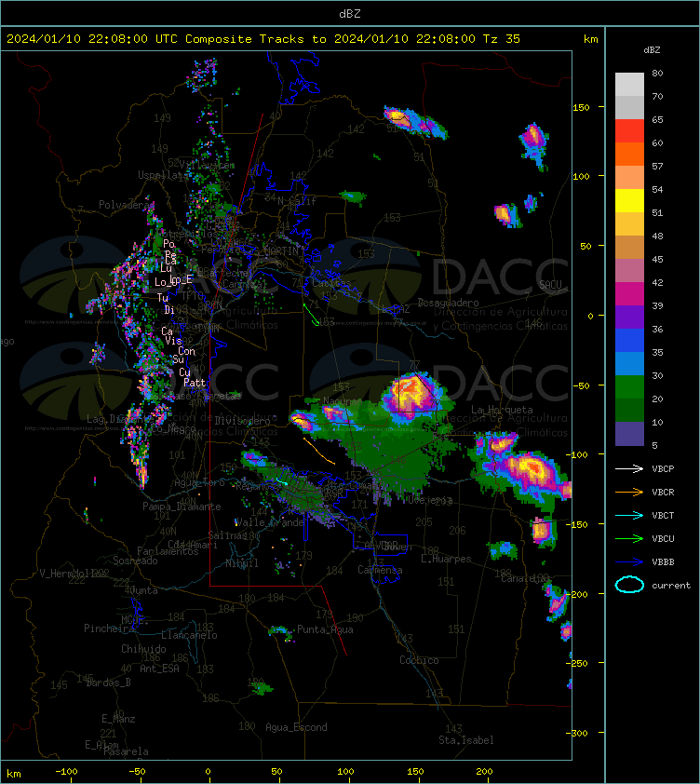Screen dimensions: 700x784
Task: Select the light blue 30 dBZ swatch
Action: pos(629,363)
